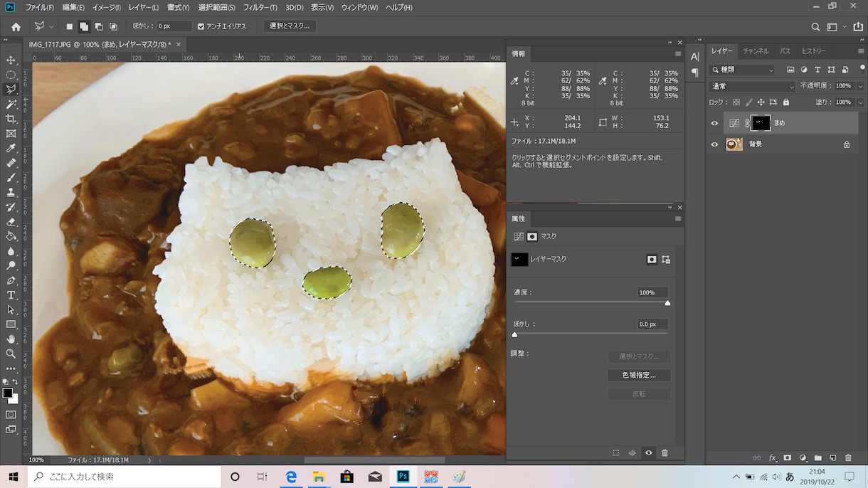This screenshot has height=488, width=868.
Task: Select the Eraser tool
Action: click(11, 222)
